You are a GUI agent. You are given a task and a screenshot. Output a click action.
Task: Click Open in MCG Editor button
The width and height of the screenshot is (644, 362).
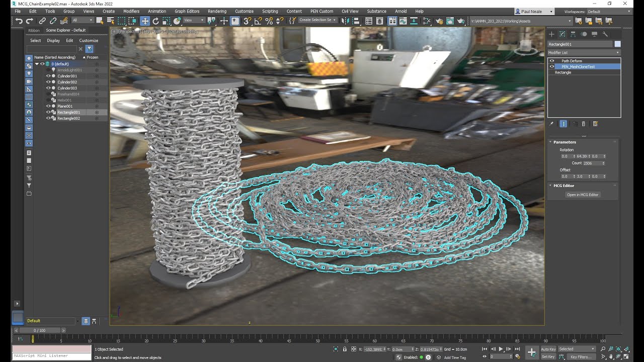583,195
